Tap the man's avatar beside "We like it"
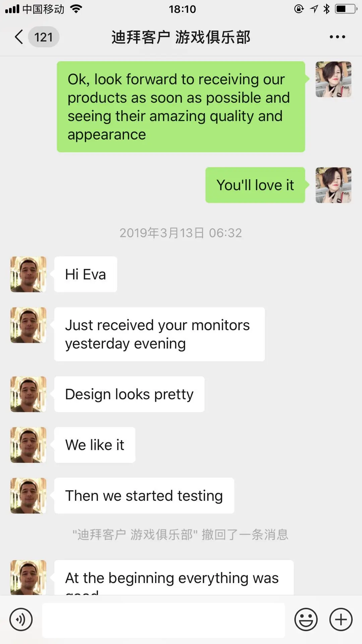The width and height of the screenshot is (362, 644). click(28, 445)
